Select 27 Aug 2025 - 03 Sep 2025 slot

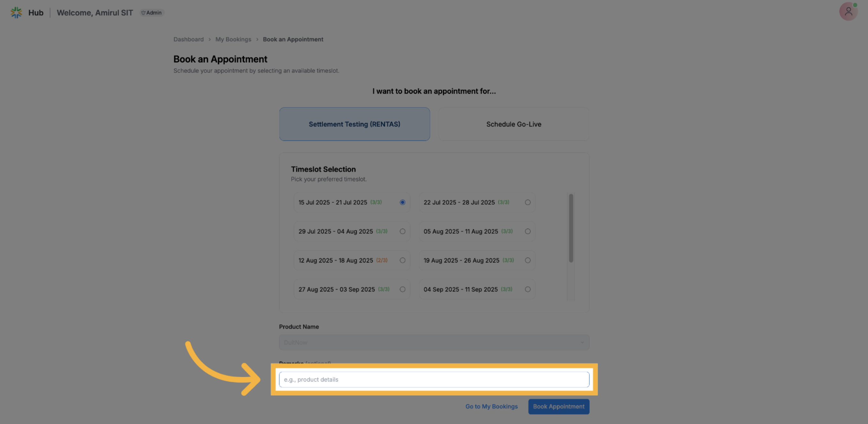(402, 289)
